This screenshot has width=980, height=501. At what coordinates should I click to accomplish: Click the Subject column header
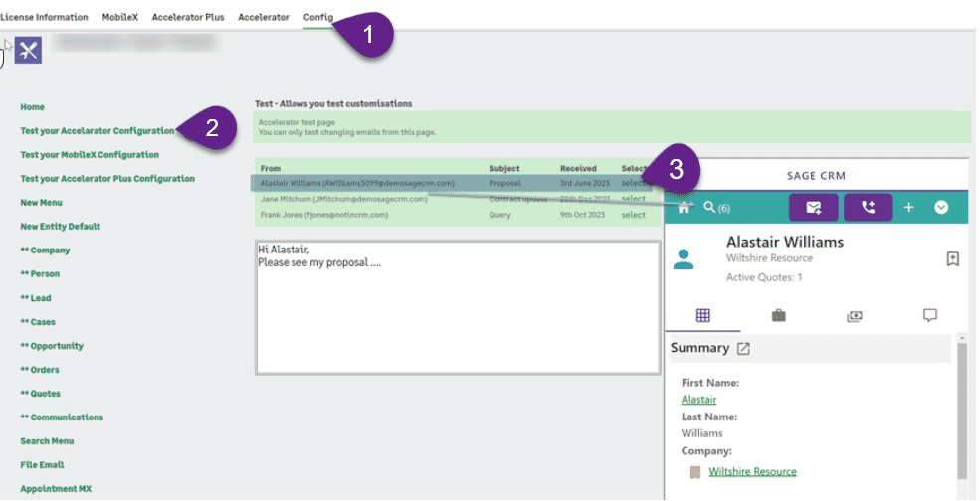click(504, 168)
